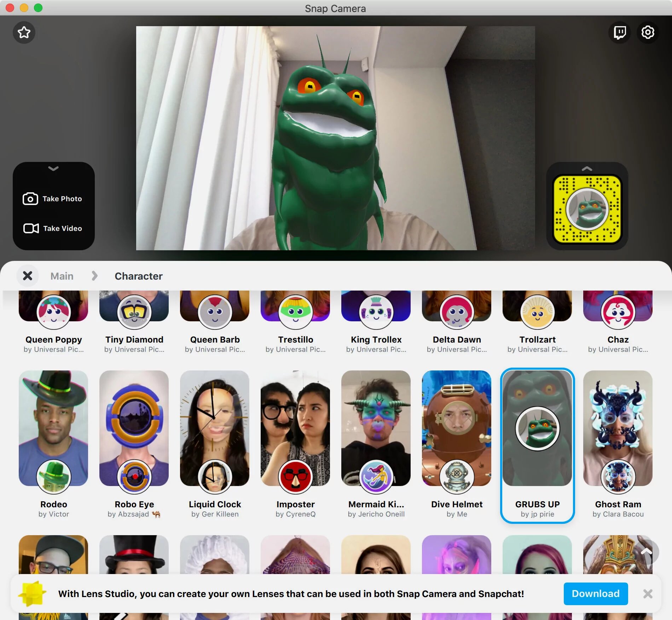This screenshot has width=672, height=620.
Task: Dismiss the Lens Studio banner
Action: (x=648, y=594)
